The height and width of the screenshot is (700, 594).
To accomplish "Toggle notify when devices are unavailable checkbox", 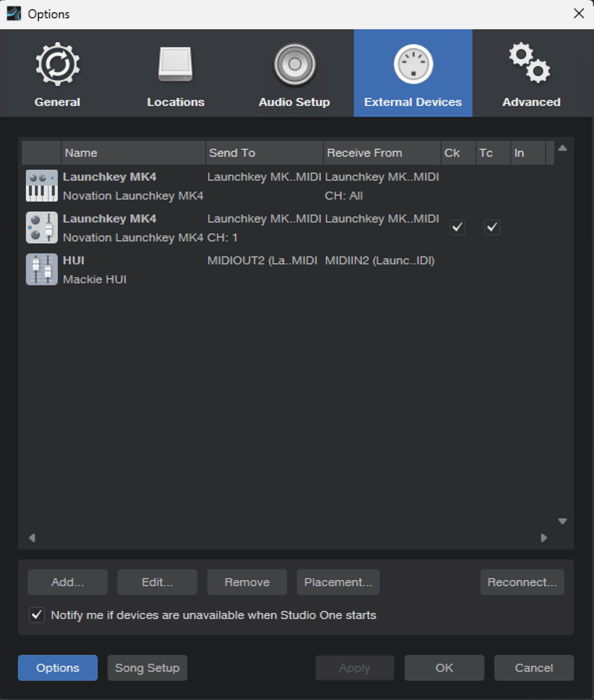I will (x=37, y=615).
